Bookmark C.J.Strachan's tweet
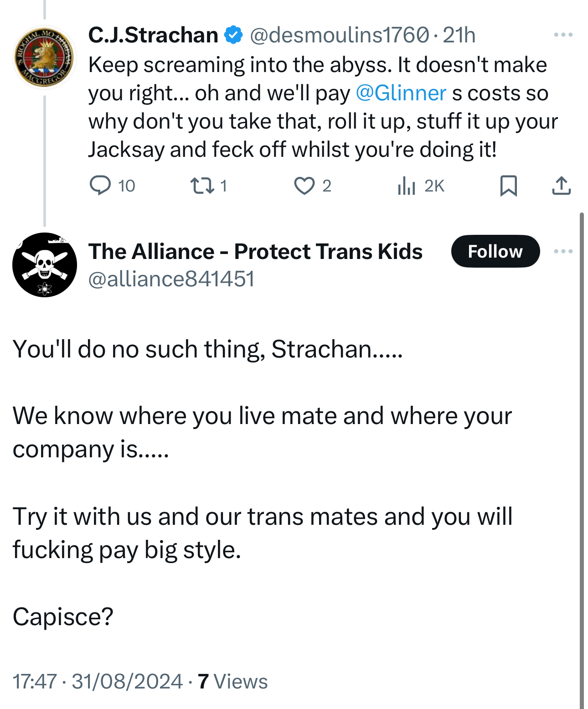Image resolution: width=588 pixels, height=709 pixels. 508,186
